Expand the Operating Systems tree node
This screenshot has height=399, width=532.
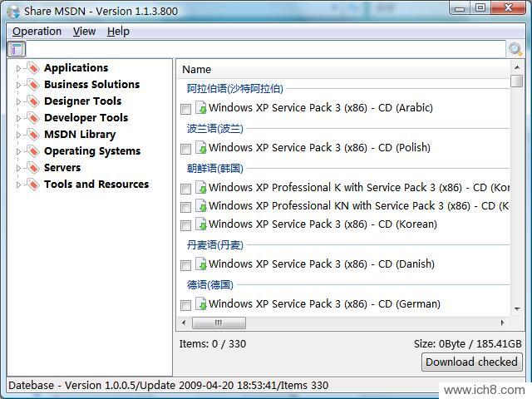coord(18,151)
